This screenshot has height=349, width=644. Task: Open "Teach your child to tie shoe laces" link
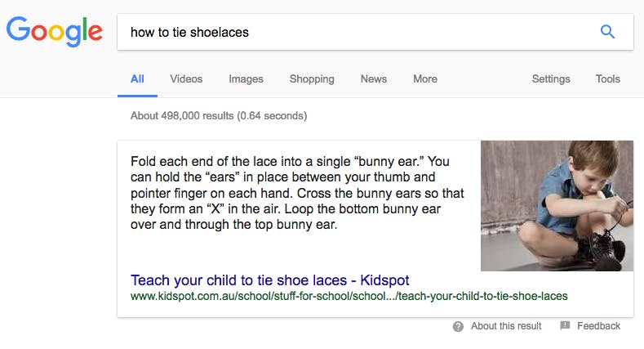pos(270,280)
